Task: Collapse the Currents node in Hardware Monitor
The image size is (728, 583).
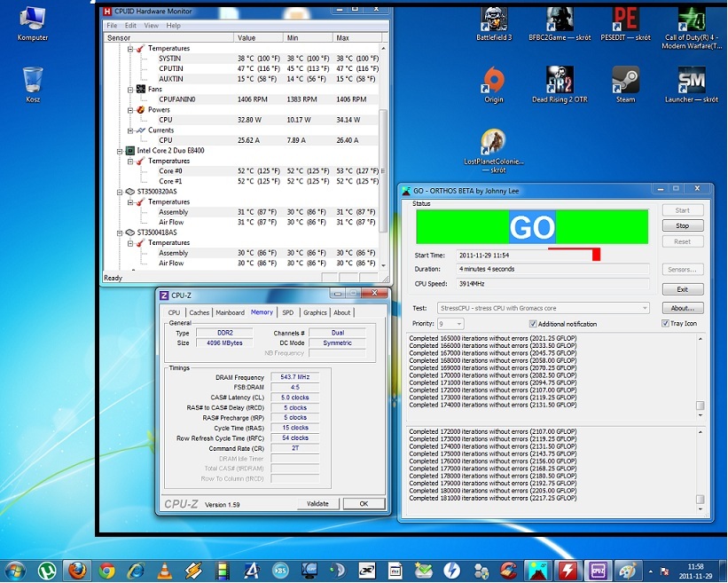Action: [x=130, y=130]
